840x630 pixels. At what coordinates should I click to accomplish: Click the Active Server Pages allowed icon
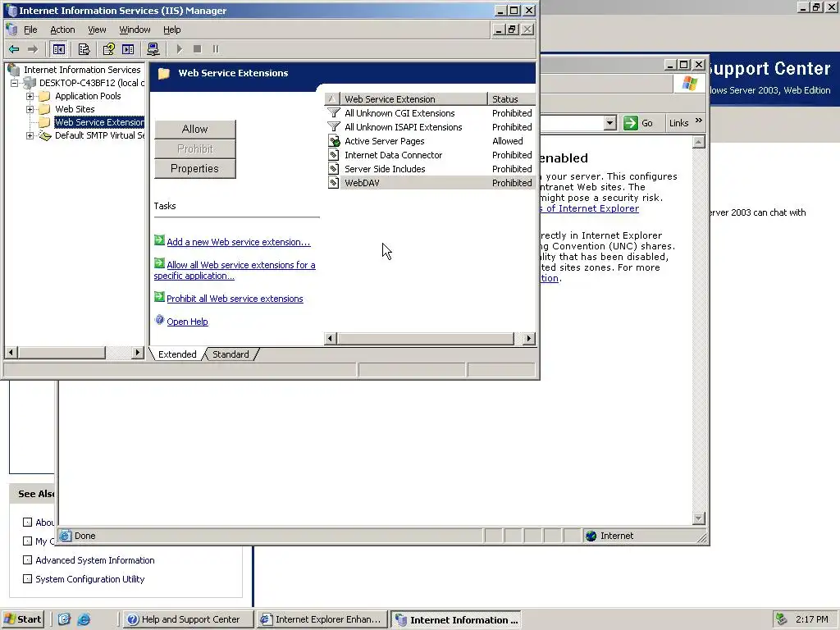(334, 141)
